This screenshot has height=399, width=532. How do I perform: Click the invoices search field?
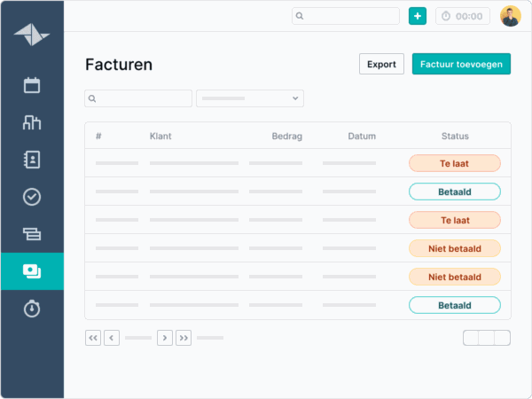[138, 98]
